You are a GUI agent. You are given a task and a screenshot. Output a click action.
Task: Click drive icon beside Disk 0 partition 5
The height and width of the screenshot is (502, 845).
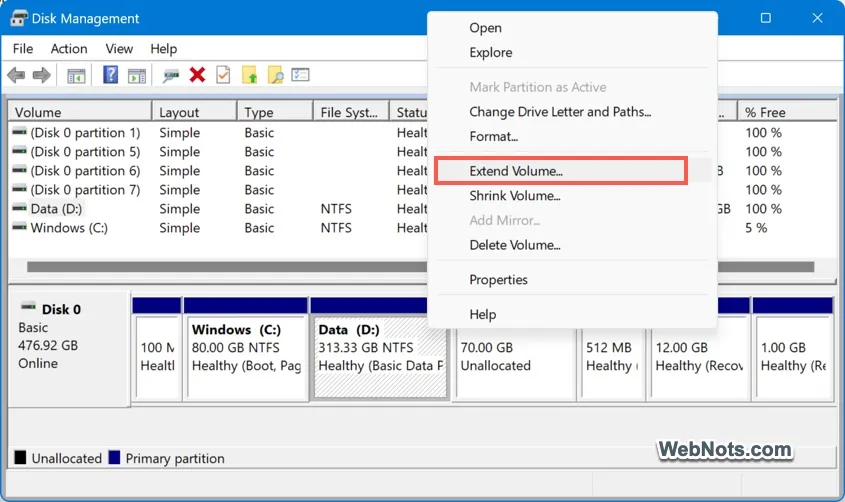pos(19,150)
